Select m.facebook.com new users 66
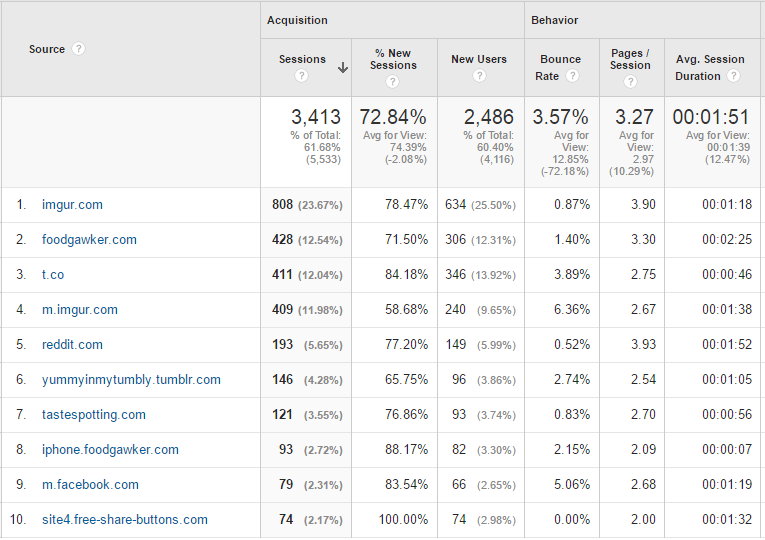 pyautogui.click(x=459, y=484)
